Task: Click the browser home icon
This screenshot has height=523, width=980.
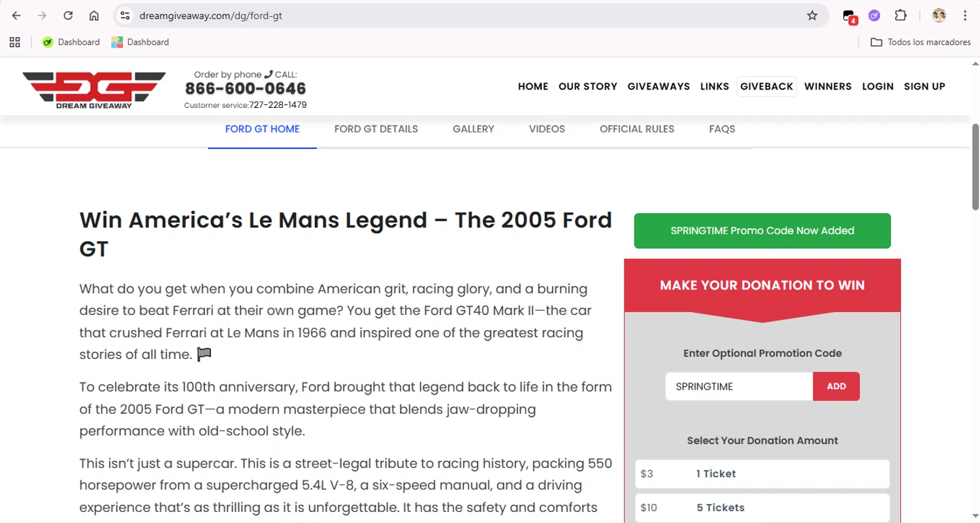Action: tap(94, 16)
